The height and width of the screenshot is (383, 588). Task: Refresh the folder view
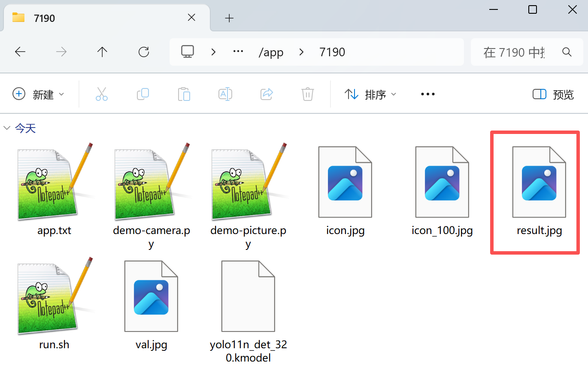(x=144, y=52)
